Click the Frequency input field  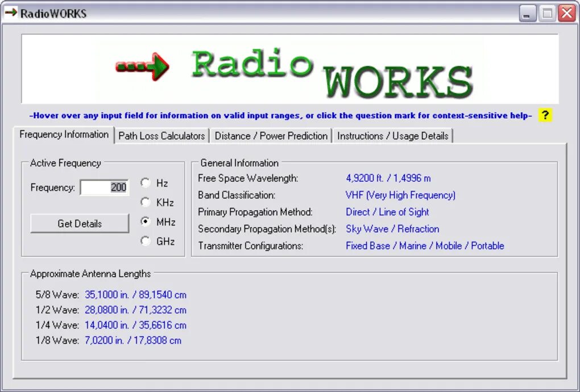click(x=104, y=187)
